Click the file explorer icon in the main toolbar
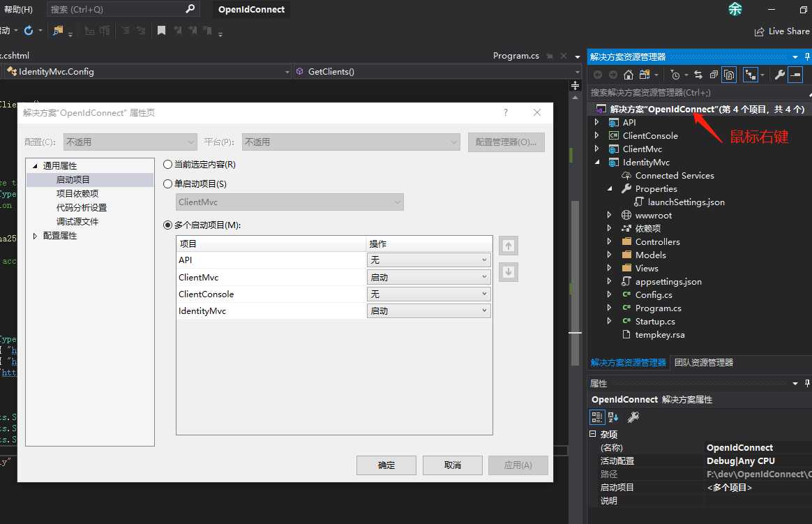This screenshot has height=524, width=812. pos(57,31)
